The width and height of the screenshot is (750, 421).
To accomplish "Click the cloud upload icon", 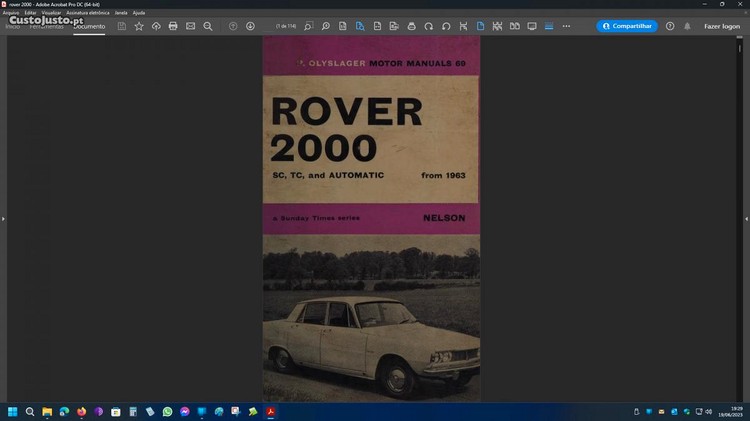I will coord(156,26).
